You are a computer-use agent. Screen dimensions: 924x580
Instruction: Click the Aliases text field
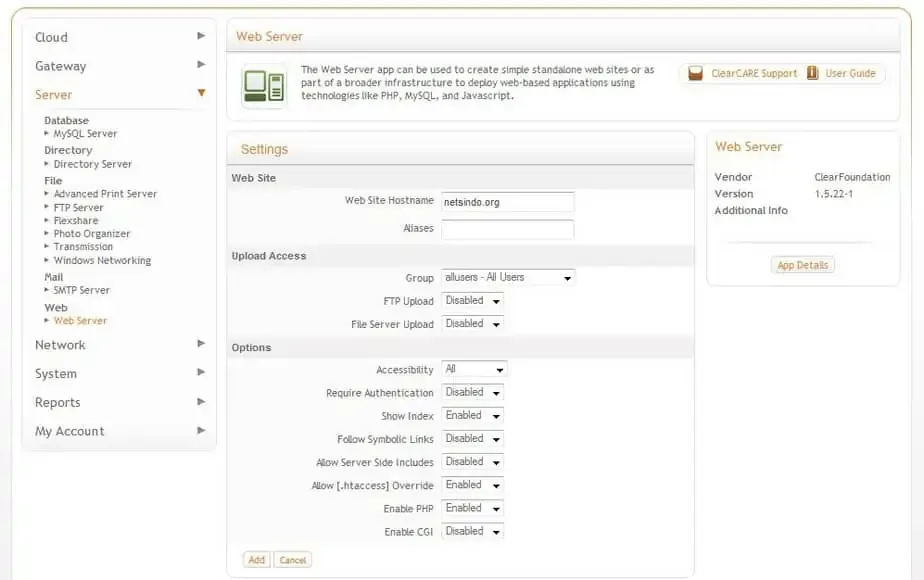tap(508, 229)
